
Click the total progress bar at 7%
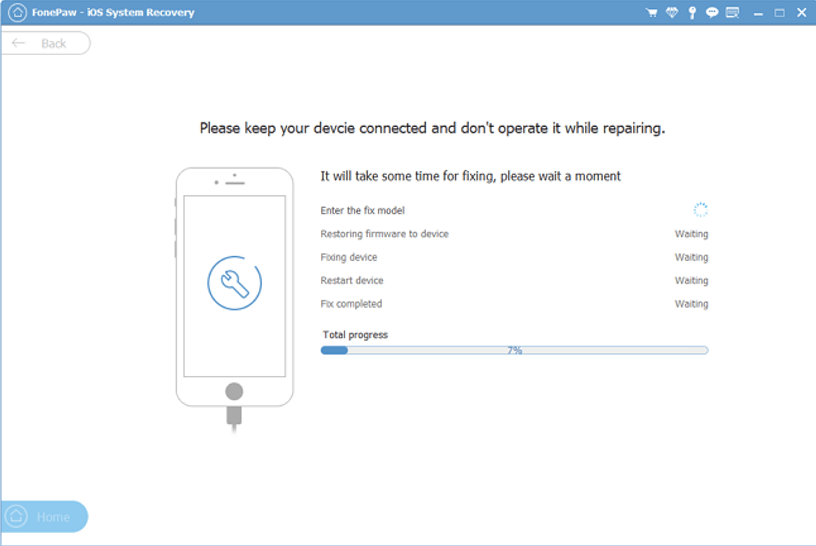(x=514, y=350)
